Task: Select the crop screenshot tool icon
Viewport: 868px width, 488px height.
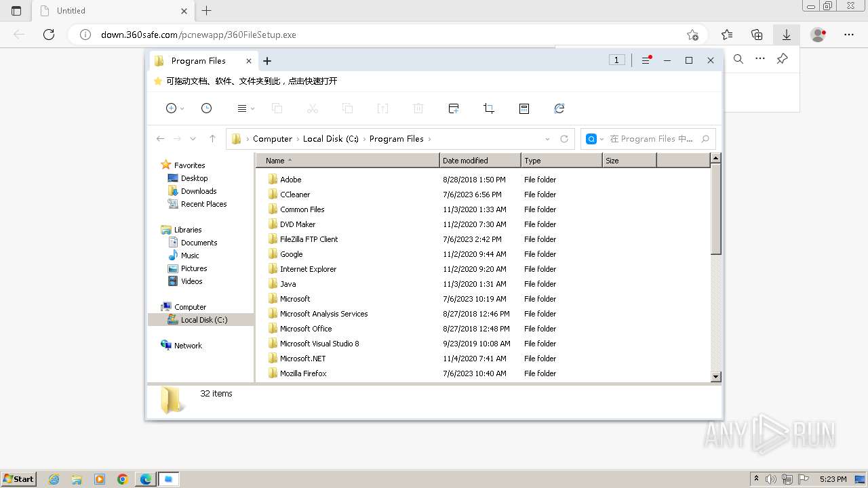Action: pyautogui.click(x=489, y=108)
